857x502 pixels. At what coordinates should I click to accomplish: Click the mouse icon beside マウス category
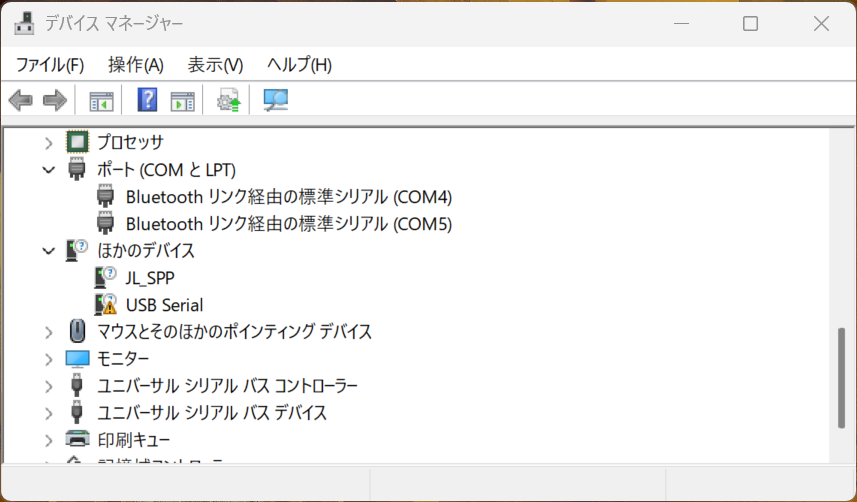[77, 331]
